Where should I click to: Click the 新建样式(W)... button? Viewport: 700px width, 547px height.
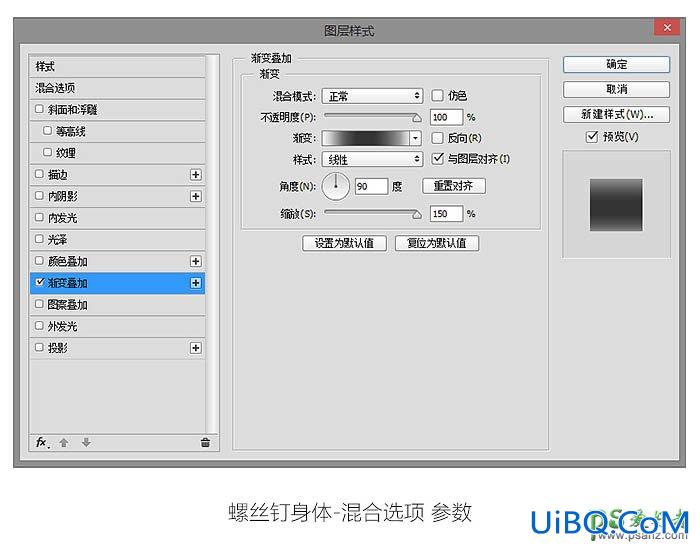(616, 114)
